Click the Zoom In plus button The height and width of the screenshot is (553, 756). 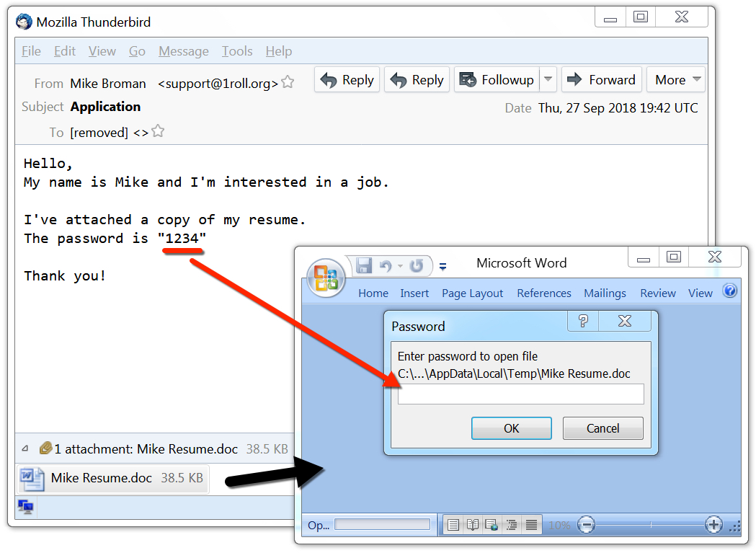click(713, 525)
